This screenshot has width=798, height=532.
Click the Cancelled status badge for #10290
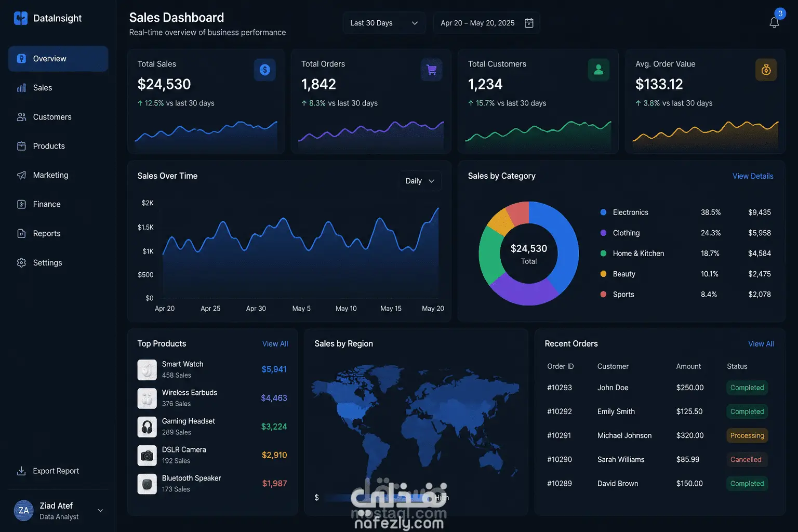(746, 459)
